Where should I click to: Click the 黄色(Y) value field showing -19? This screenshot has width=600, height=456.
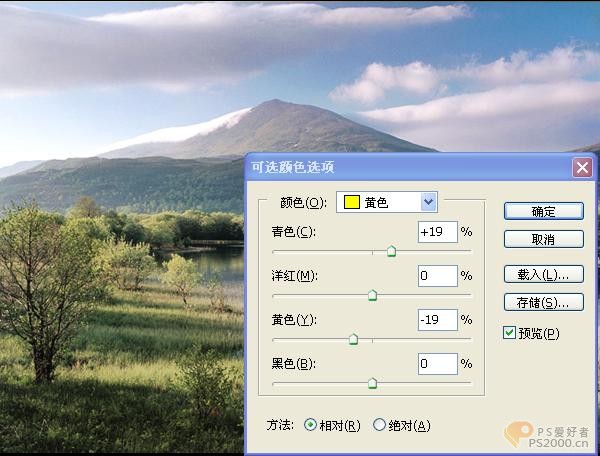pyautogui.click(x=438, y=320)
